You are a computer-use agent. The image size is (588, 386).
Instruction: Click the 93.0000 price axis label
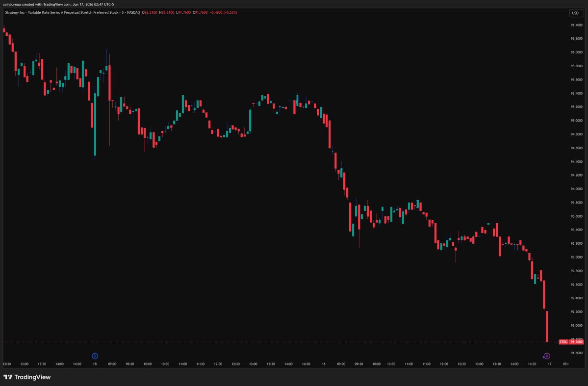[x=576, y=257]
